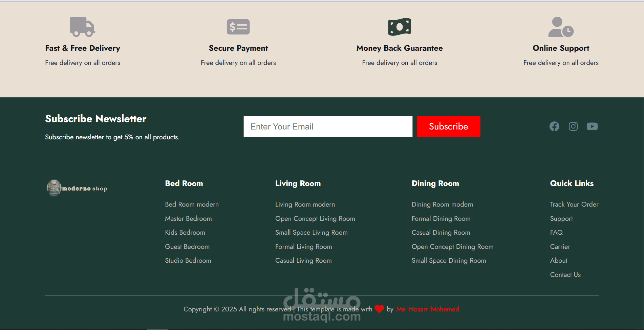Click the Online Support user clock icon

point(561,27)
